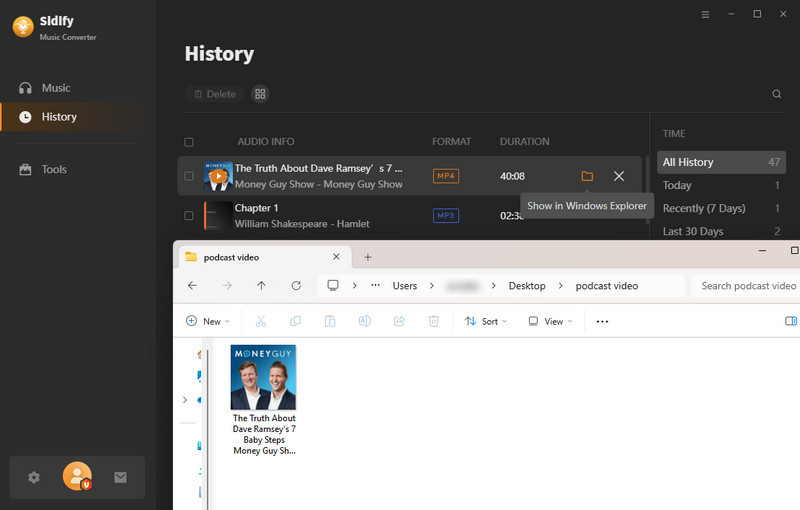Click the Search podcast video field
The image size is (800, 510).
click(745, 286)
